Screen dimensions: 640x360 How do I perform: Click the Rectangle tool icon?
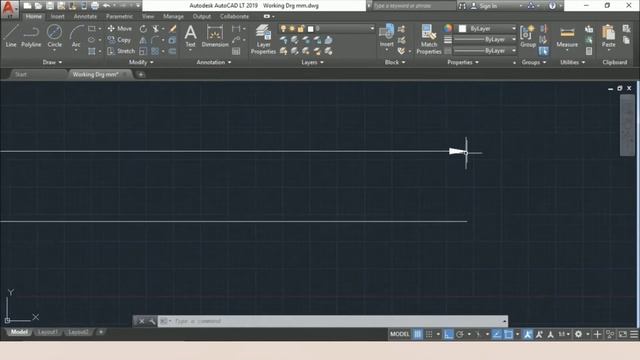(x=92, y=29)
